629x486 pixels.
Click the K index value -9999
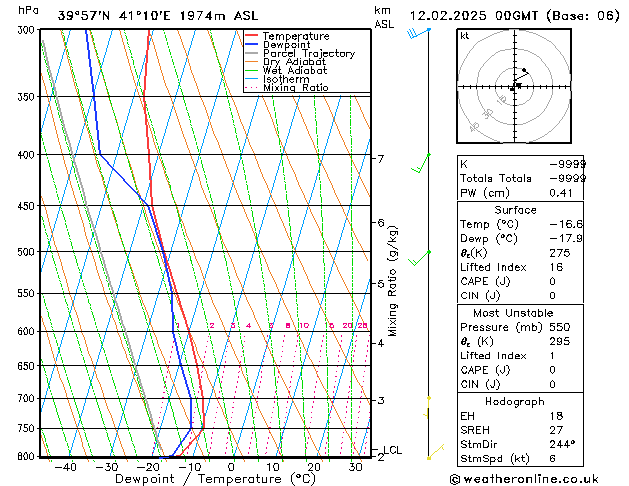point(567,164)
